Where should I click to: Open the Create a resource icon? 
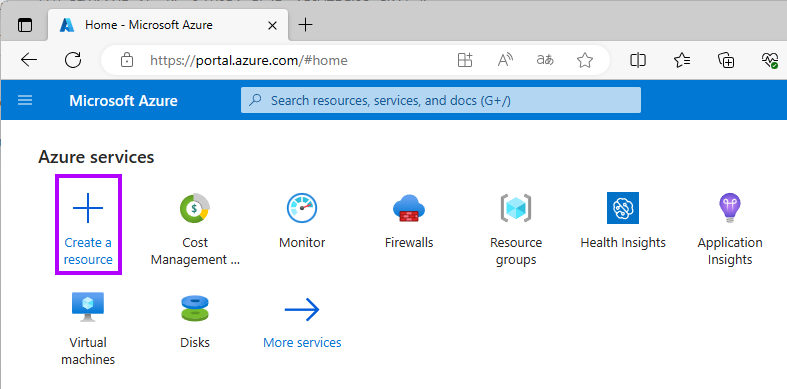click(88, 207)
